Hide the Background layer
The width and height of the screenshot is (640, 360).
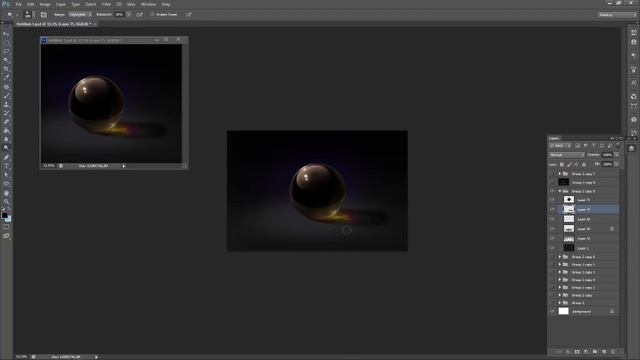coord(552,311)
